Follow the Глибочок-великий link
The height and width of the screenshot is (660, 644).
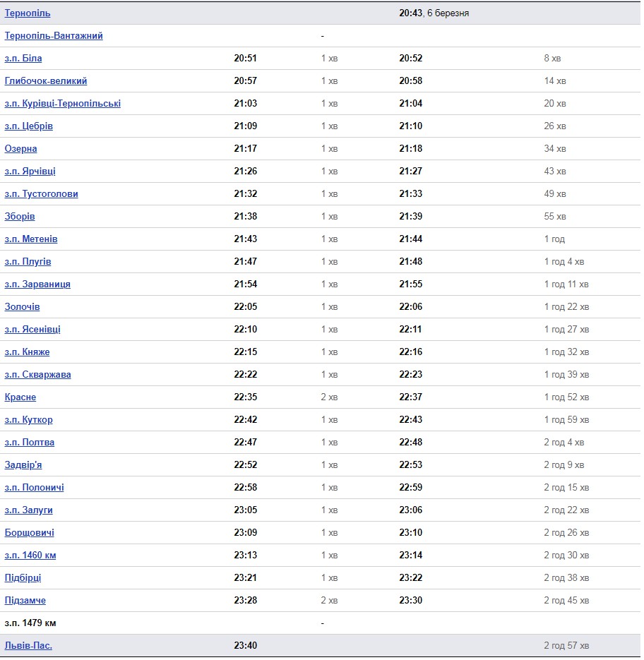[46, 80]
